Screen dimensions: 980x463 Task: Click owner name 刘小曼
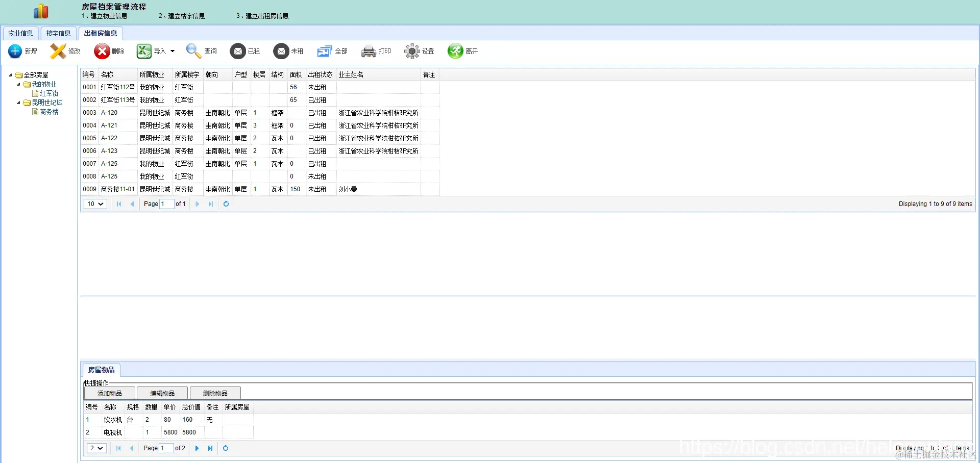point(348,189)
